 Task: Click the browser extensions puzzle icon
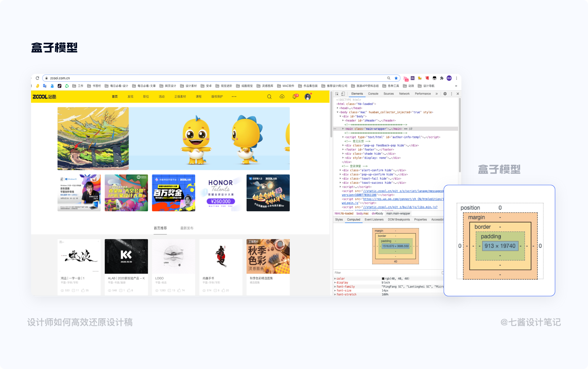(441, 78)
